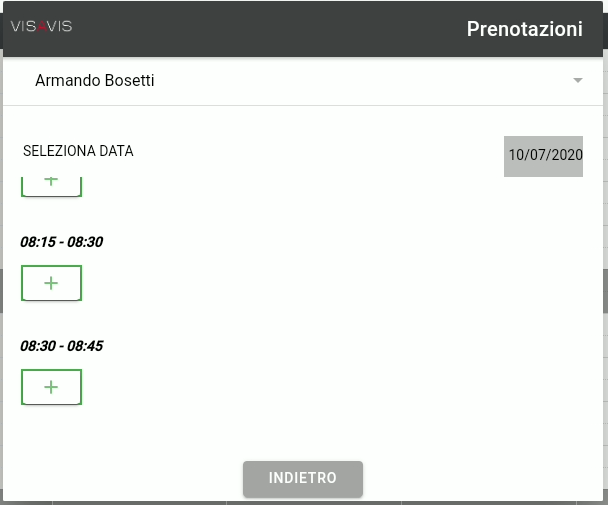Open the Armando Bosetti person selector

(x=303, y=81)
